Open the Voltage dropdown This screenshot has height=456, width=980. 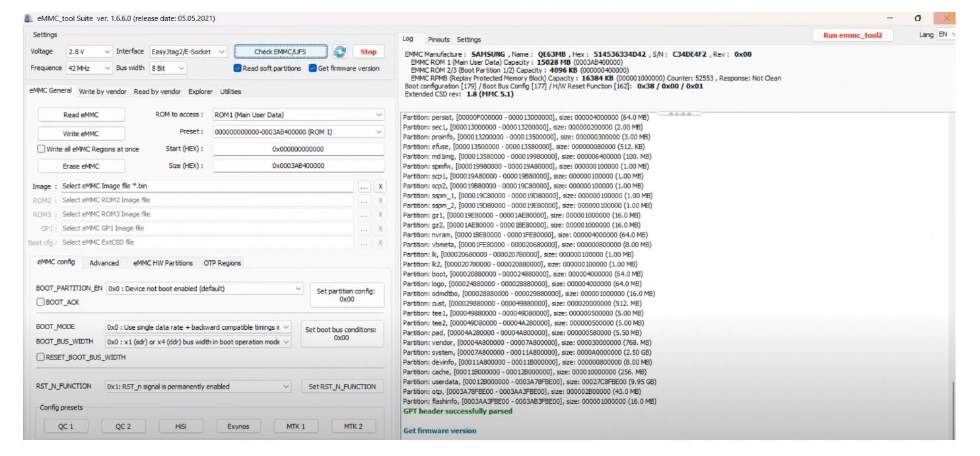[x=89, y=52]
